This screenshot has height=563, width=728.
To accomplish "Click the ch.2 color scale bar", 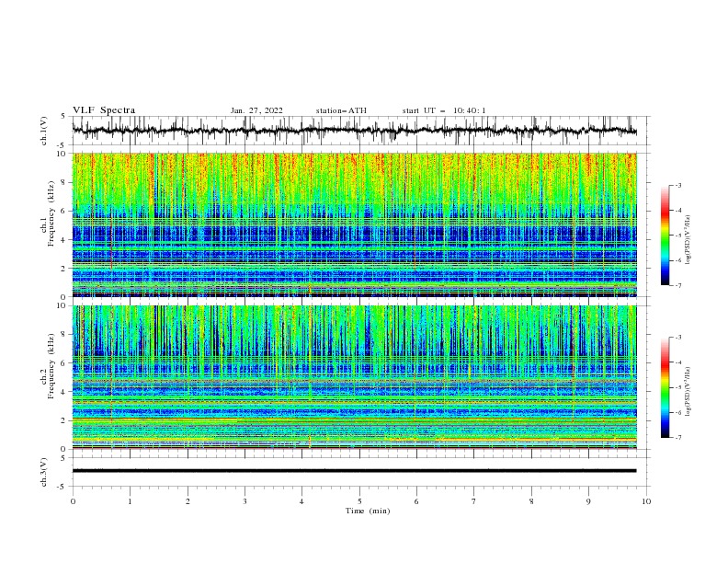I will (x=665, y=387).
